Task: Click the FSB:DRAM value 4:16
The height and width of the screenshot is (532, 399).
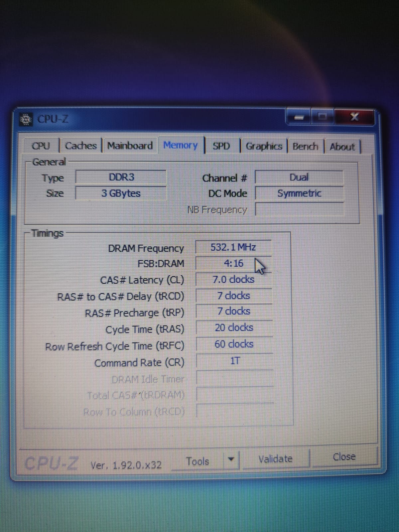Action: 234,264
